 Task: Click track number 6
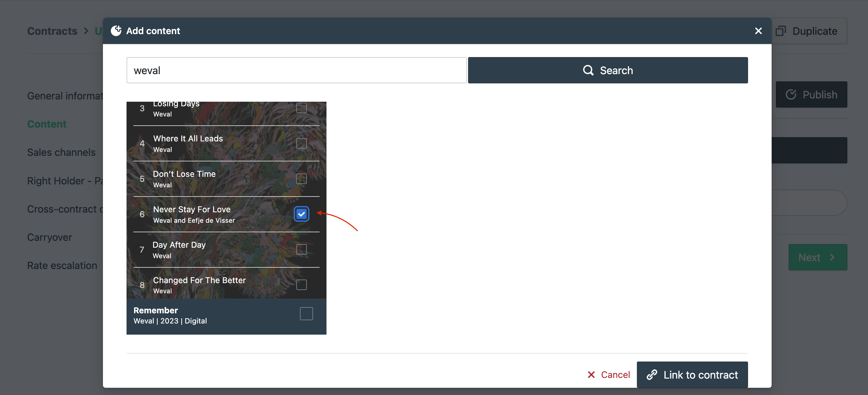pos(142,214)
